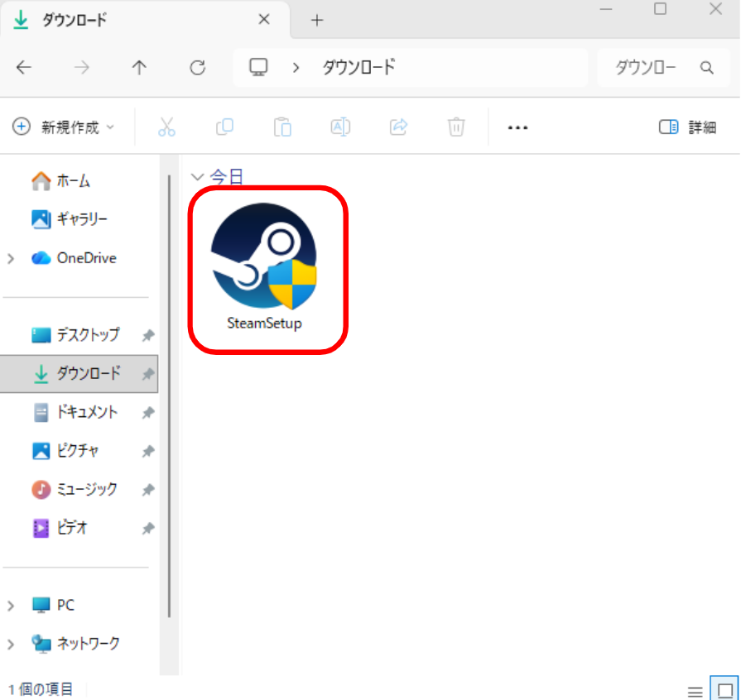Image resolution: width=741 pixels, height=700 pixels.
Task: Expand the ネットワーク tree node
Action: [x=11, y=645]
